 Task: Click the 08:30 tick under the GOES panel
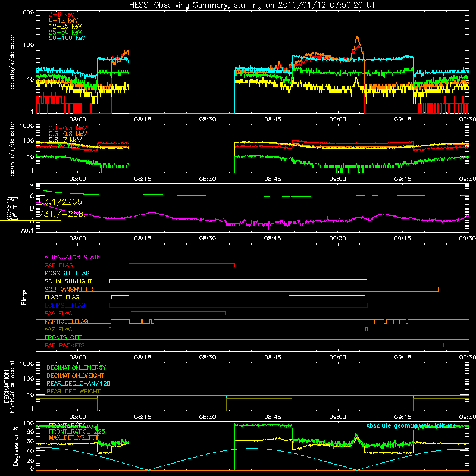pos(208,239)
